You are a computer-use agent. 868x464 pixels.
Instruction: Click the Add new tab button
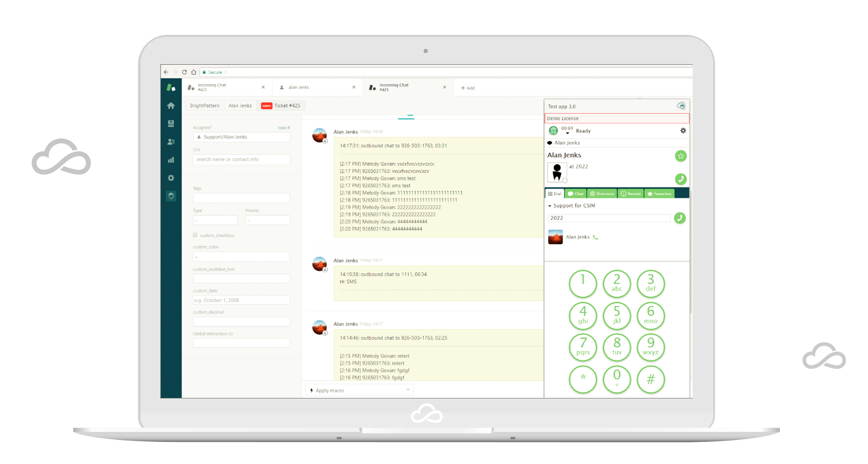[x=468, y=88]
